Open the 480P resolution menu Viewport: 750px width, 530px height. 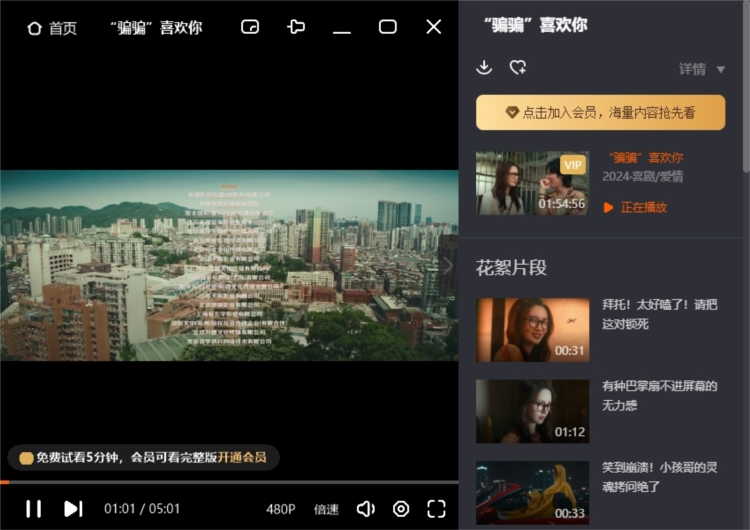[281, 509]
